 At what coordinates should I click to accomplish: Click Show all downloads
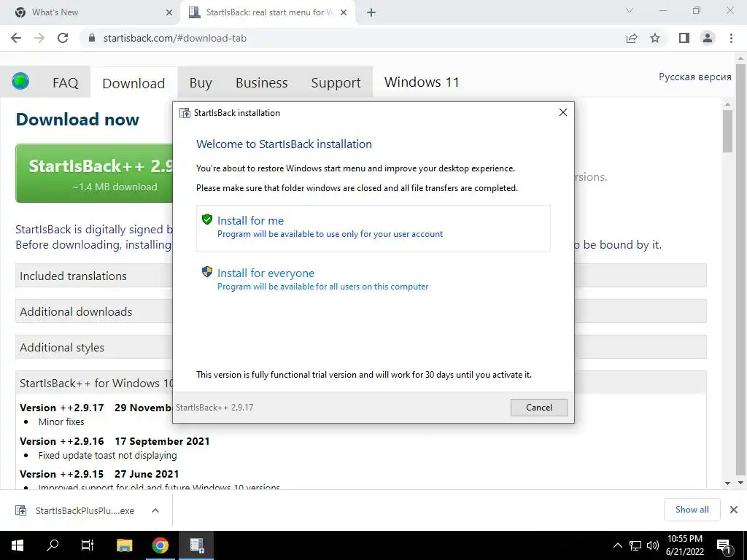(x=692, y=510)
